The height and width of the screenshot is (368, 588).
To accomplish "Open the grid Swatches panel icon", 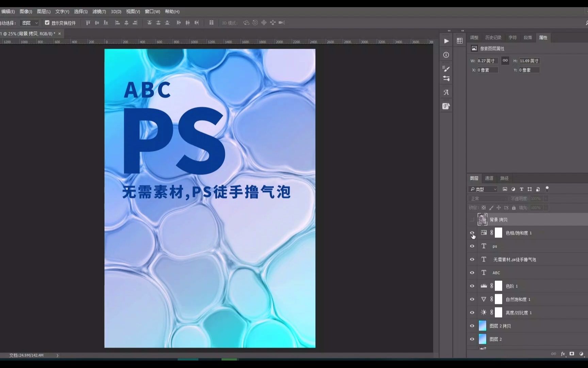I will (460, 41).
